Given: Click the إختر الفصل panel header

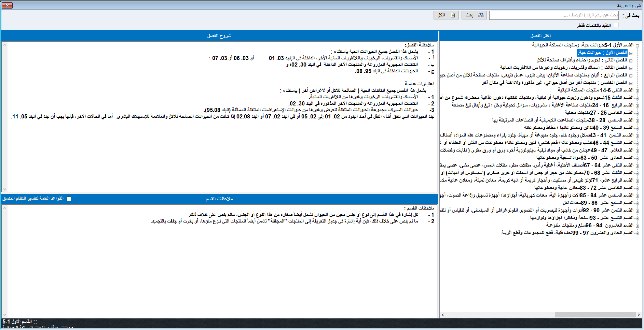Looking at the screenshot, I should tap(540, 36).
